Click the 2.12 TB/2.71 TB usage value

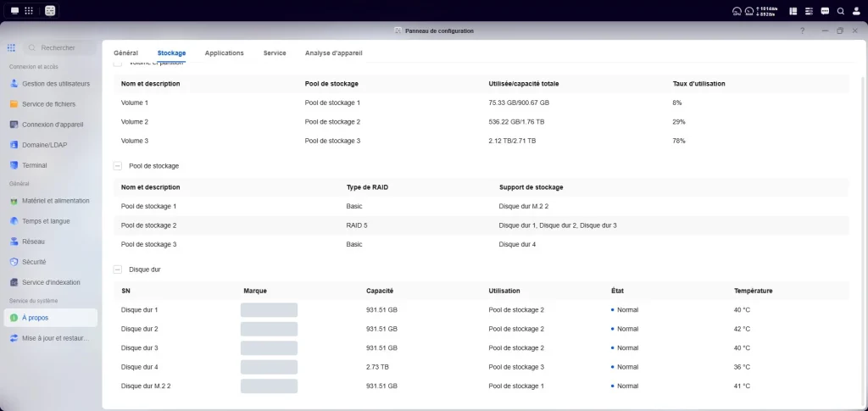click(512, 141)
